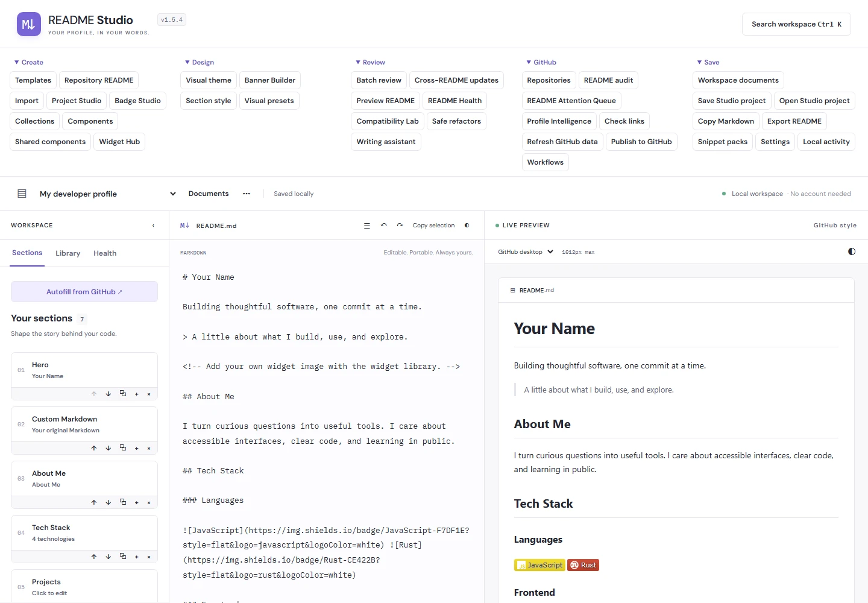Duplicate the About Me section
This screenshot has width=868, height=603.
point(123,502)
